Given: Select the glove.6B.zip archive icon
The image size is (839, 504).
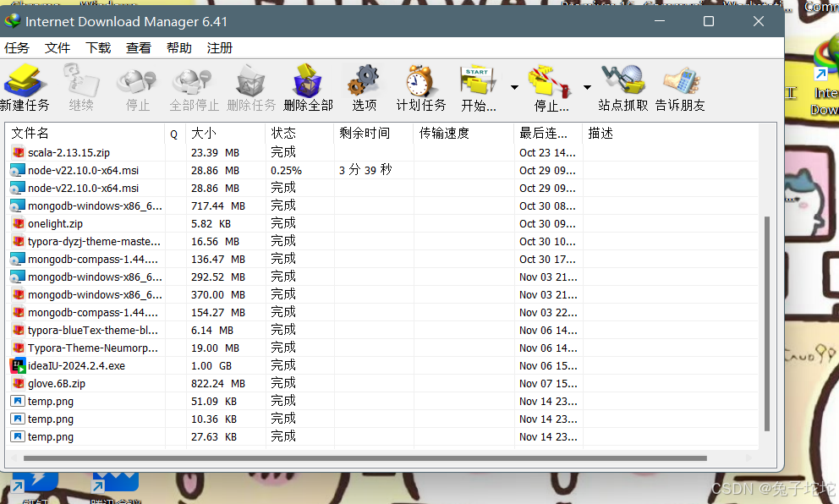Looking at the screenshot, I should 19,384.
